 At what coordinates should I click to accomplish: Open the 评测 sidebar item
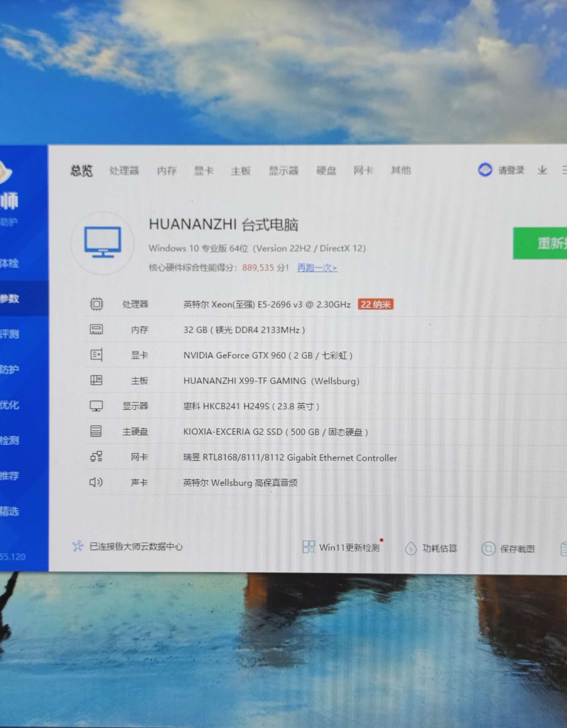[10, 334]
